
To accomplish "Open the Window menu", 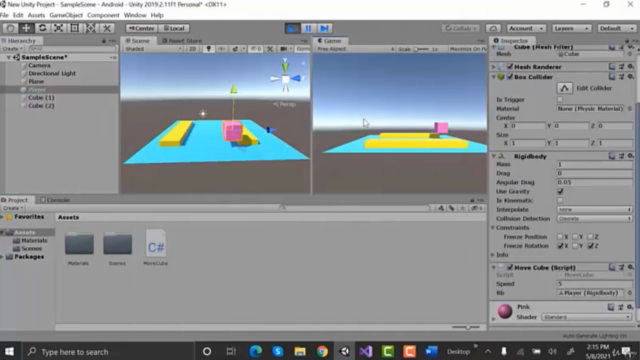I will pos(135,15).
